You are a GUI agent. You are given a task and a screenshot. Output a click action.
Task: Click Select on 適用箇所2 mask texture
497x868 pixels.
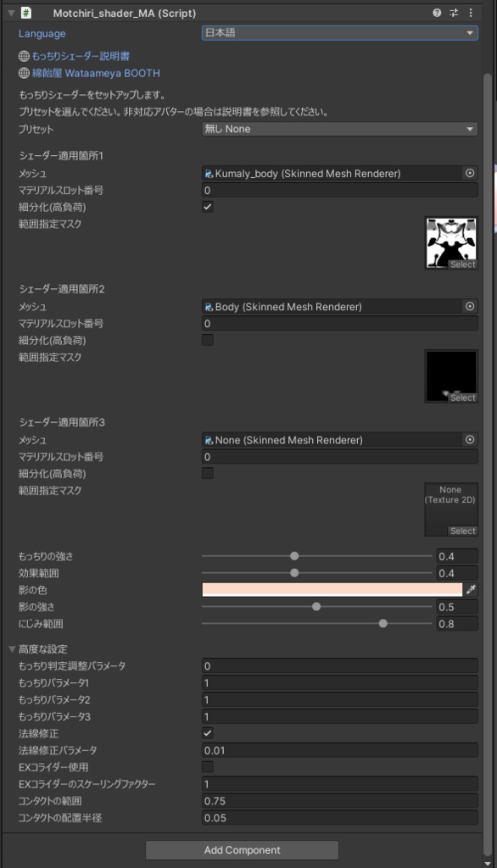point(462,398)
